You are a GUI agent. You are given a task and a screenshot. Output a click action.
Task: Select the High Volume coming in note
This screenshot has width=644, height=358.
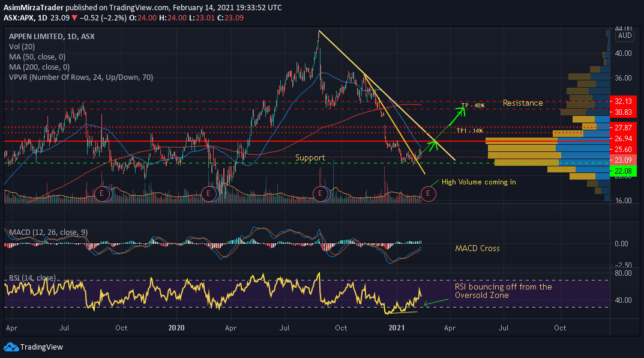[478, 181]
